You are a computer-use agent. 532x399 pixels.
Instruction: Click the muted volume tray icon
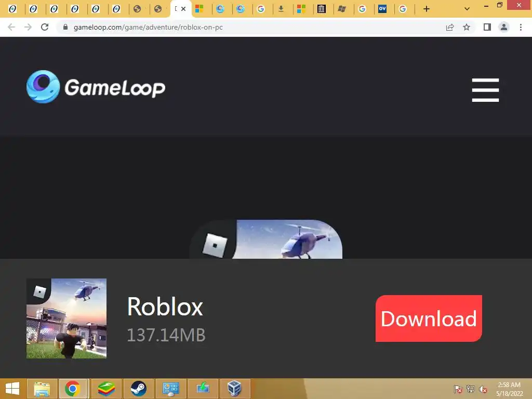(483, 389)
